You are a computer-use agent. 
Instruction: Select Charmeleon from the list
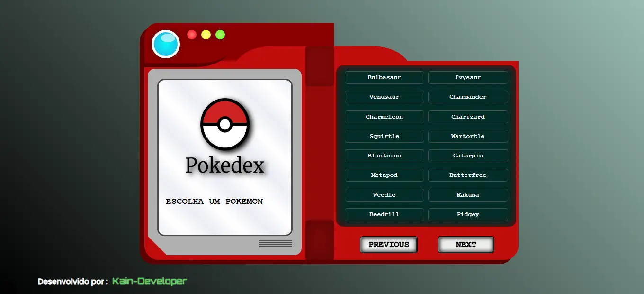pyautogui.click(x=384, y=117)
